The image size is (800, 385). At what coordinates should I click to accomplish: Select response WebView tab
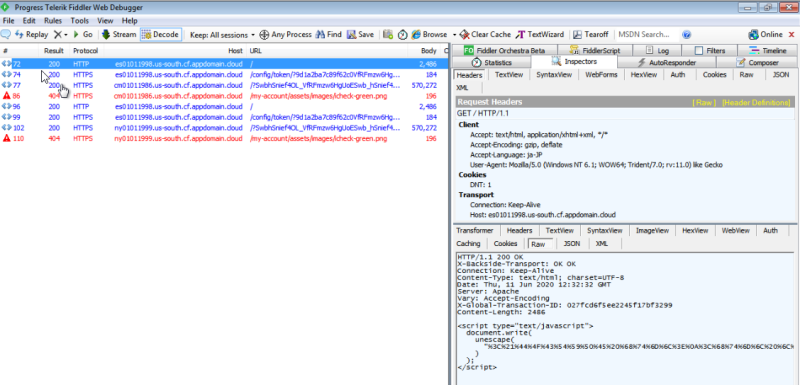736,230
